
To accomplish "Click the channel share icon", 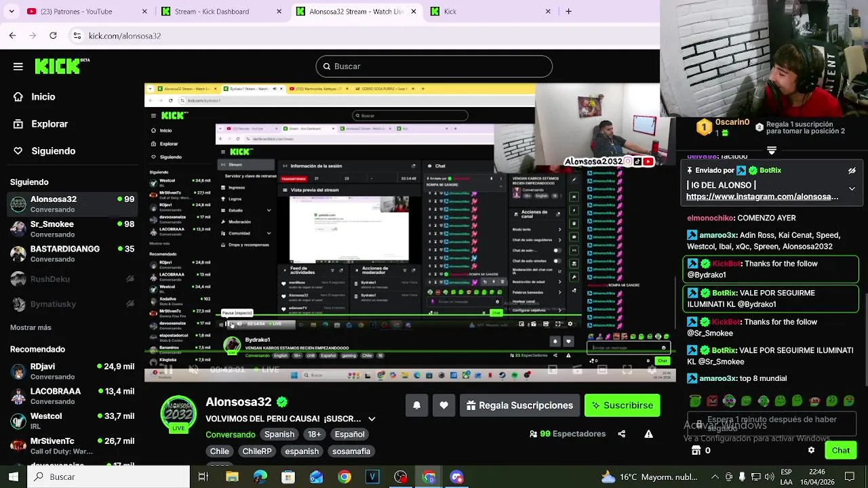I will pos(622,434).
